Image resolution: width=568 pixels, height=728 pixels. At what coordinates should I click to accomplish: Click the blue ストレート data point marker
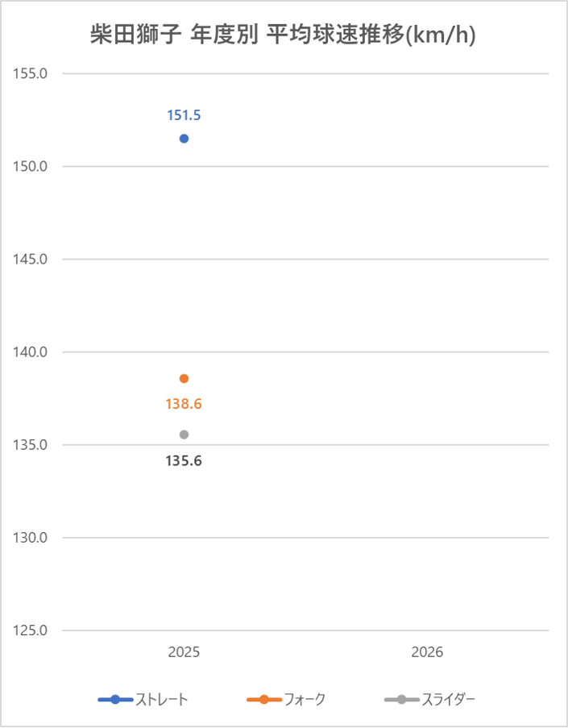pyautogui.click(x=184, y=139)
